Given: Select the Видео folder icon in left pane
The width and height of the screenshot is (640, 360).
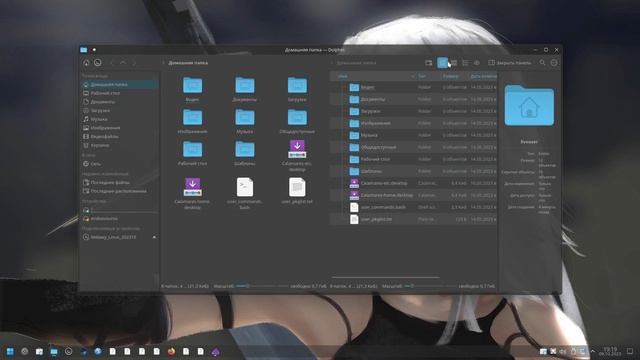Looking at the screenshot, I should tap(192, 86).
